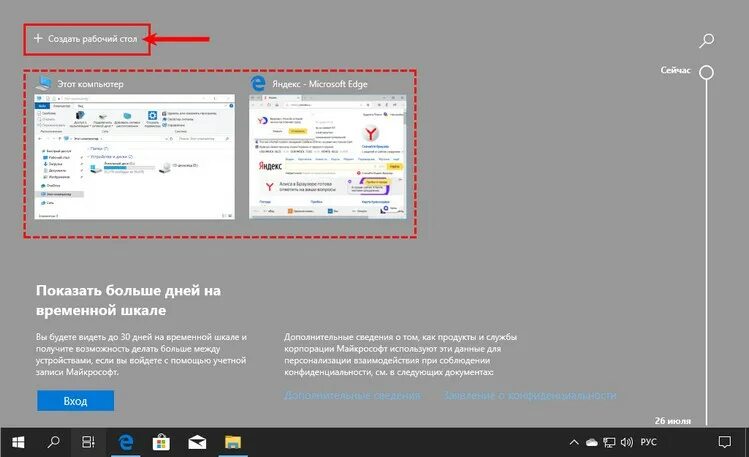Open the 'Дополнительные сведения' link
This screenshot has height=457, width=749.
(353, 395)
